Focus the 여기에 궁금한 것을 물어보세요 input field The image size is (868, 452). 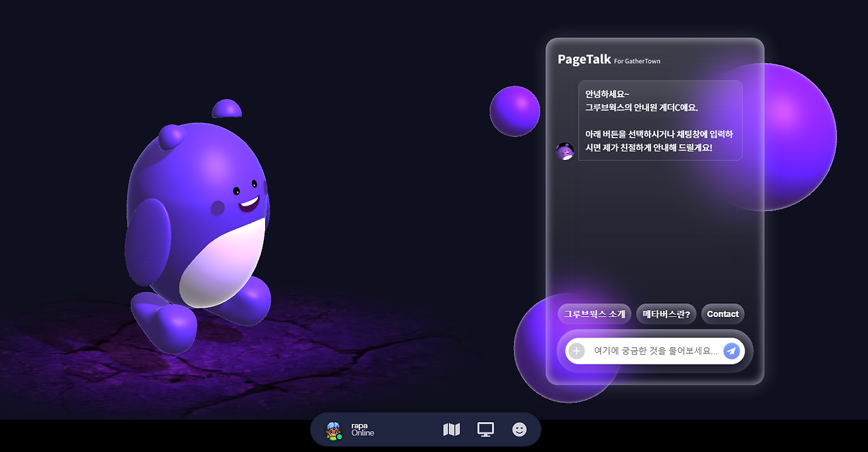(655, 351)
